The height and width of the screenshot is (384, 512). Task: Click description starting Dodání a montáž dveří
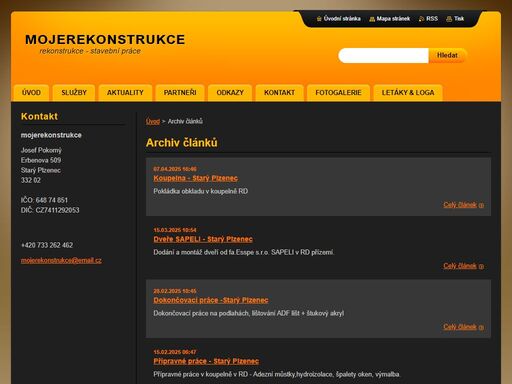(x=244, y=252)
